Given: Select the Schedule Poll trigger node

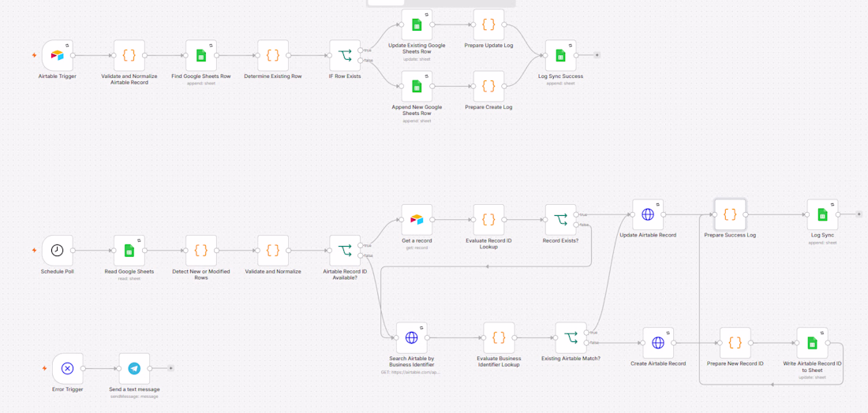Looking at the screenshot, I should (57, 251).
